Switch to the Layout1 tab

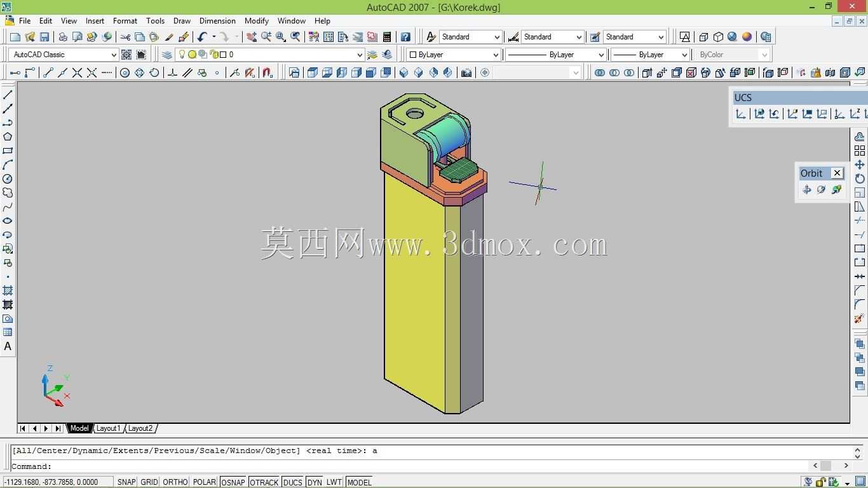108,428
